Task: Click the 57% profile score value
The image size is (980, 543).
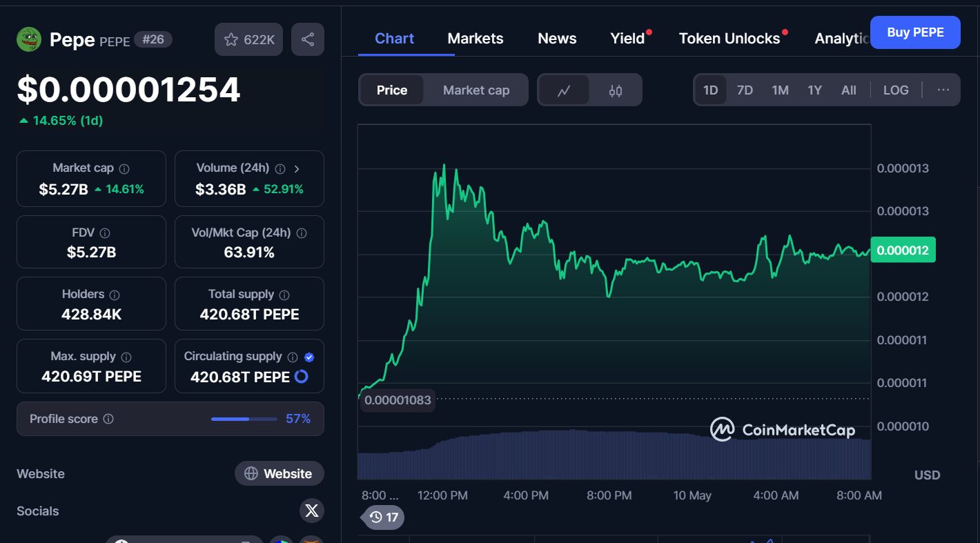Action: 298,419
